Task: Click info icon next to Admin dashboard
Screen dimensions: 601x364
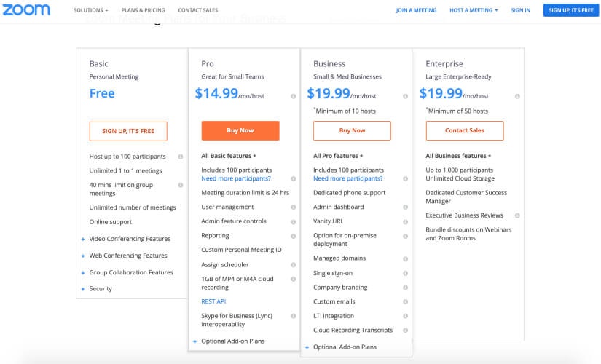Action: (406, 207)
